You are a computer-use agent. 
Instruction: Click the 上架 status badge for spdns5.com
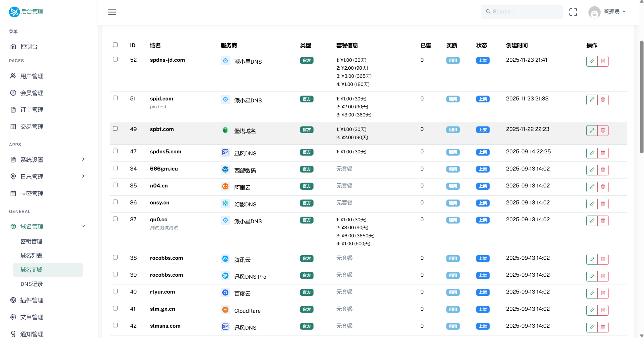[482, 152]
